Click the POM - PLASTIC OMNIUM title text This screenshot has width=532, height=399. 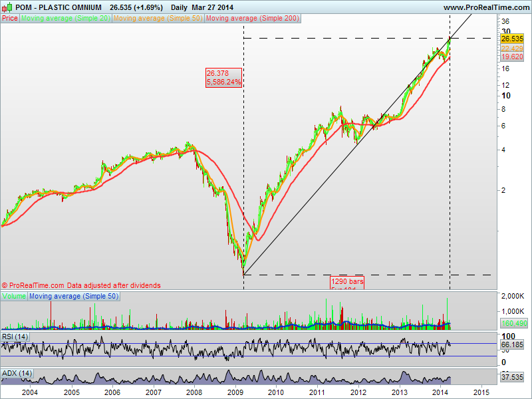coord(59,7)
